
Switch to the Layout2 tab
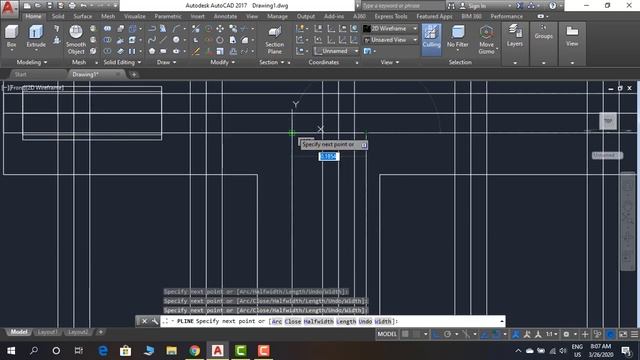[78, 332]
